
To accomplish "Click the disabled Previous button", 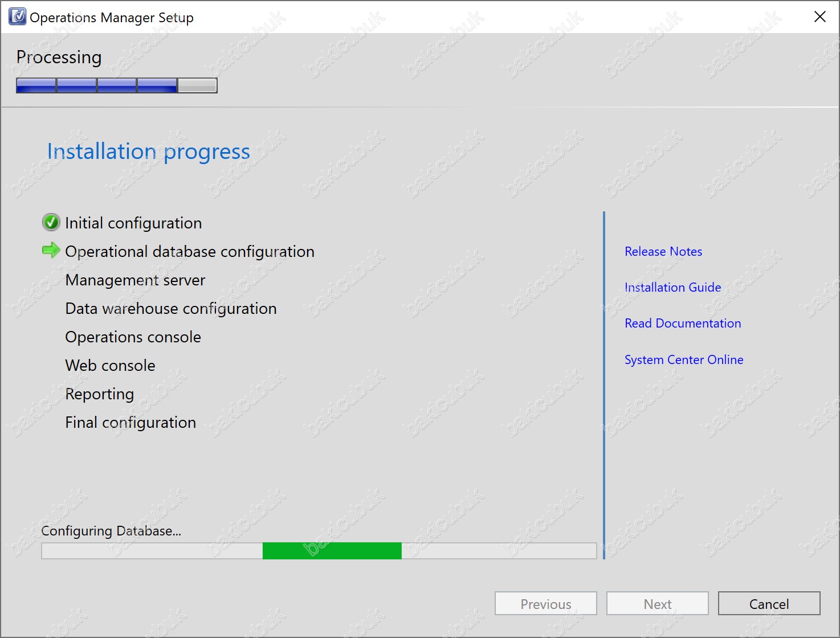I will point(546,603).
